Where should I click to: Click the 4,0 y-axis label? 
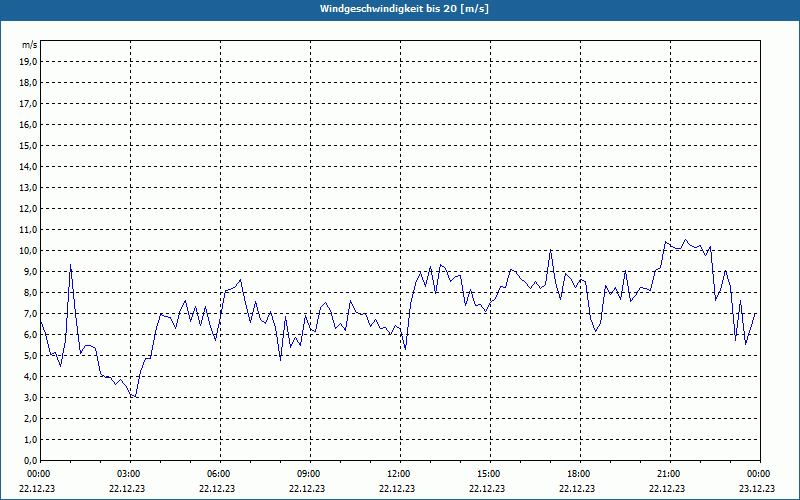[30, 377]
